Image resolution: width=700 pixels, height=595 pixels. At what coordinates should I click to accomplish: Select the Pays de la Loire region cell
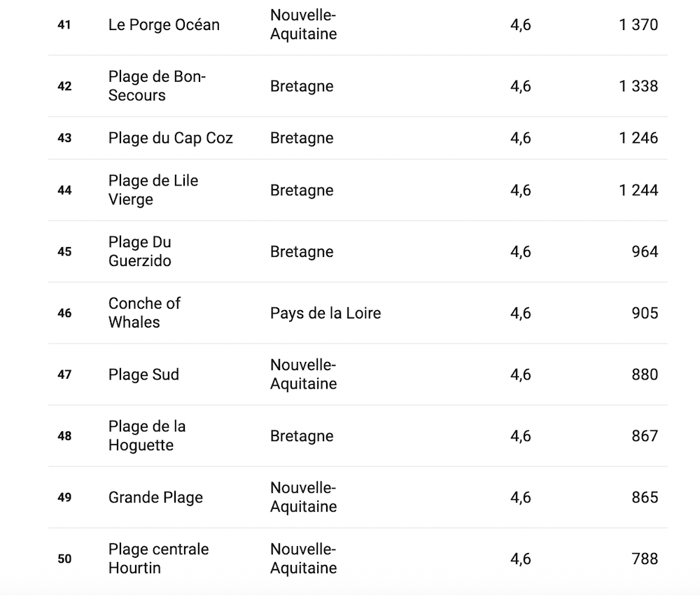point(325,313)
